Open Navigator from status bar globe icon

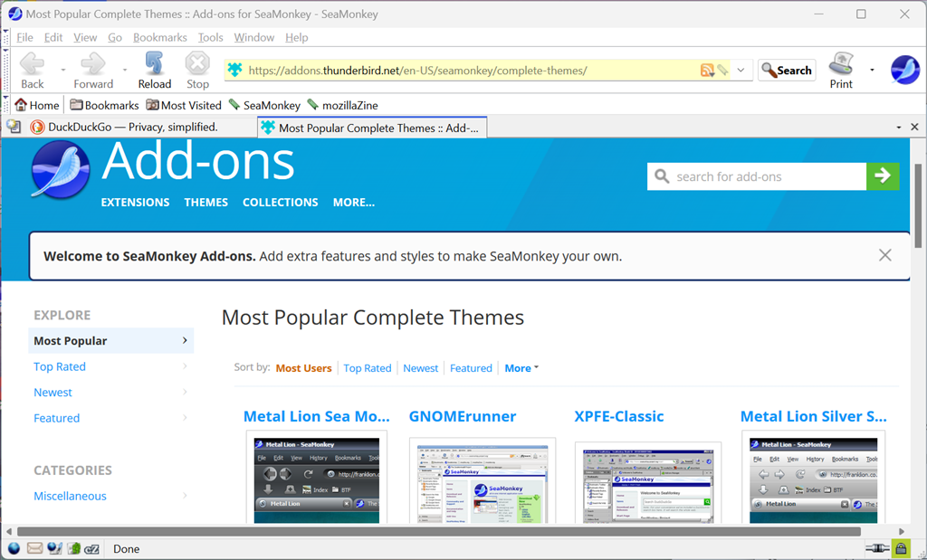(x=14, y=549)
